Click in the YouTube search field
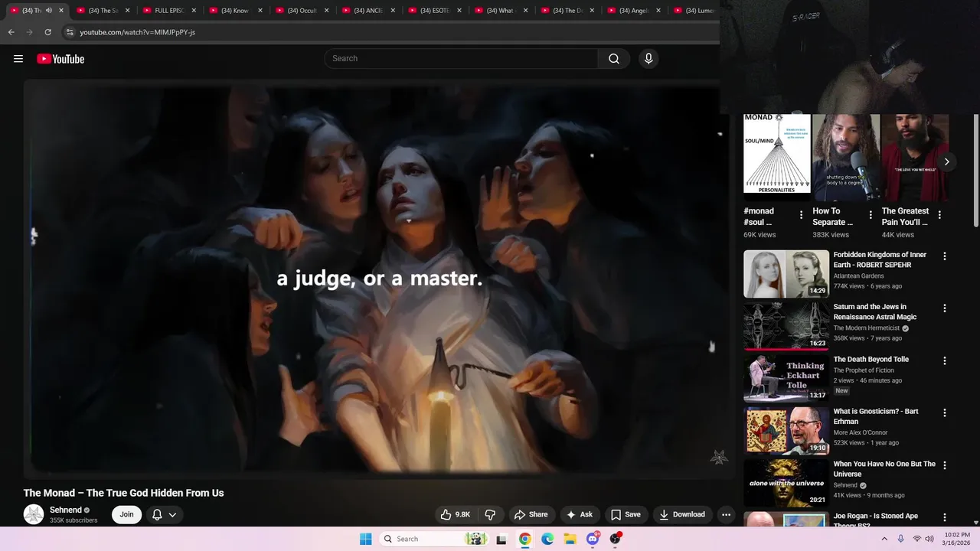The height and width of the screenshot is (551, 980). 462,59
